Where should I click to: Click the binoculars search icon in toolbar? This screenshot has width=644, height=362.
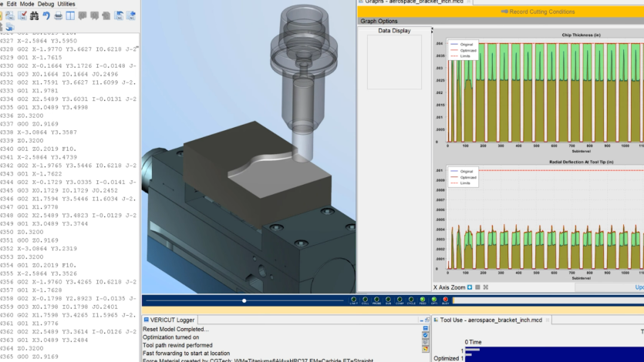pyautogui.click(x=34, y=15)
